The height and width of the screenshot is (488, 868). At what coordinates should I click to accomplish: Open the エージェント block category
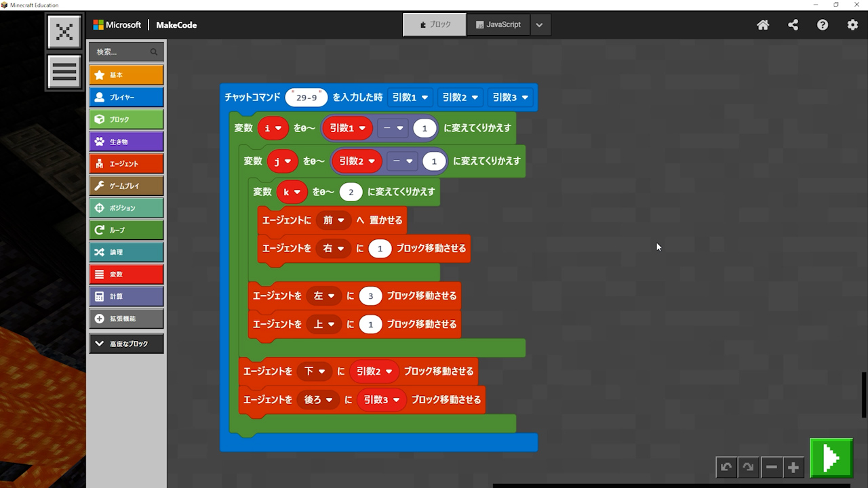126,163
